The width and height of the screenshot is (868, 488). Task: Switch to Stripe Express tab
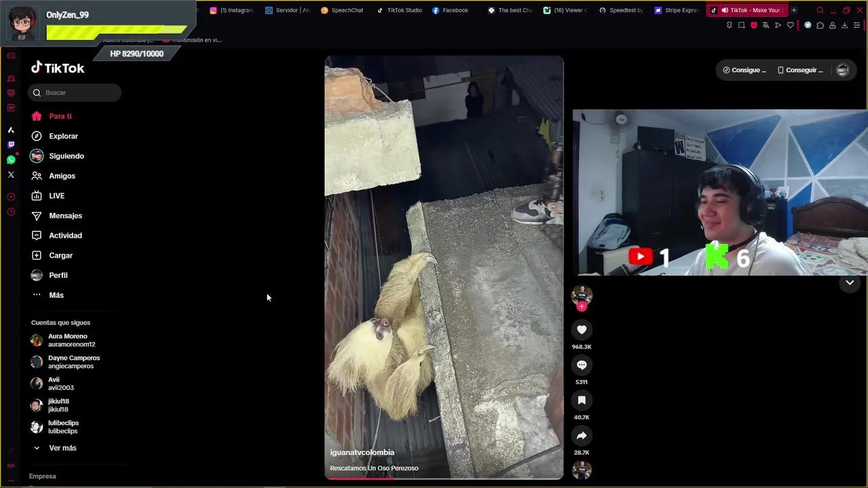coord(677,10)
